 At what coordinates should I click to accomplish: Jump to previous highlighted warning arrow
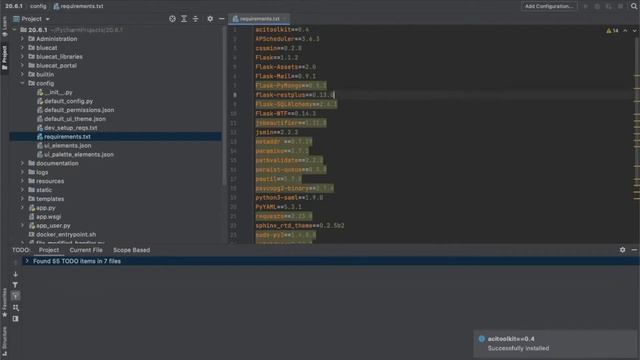coord(625,31)
